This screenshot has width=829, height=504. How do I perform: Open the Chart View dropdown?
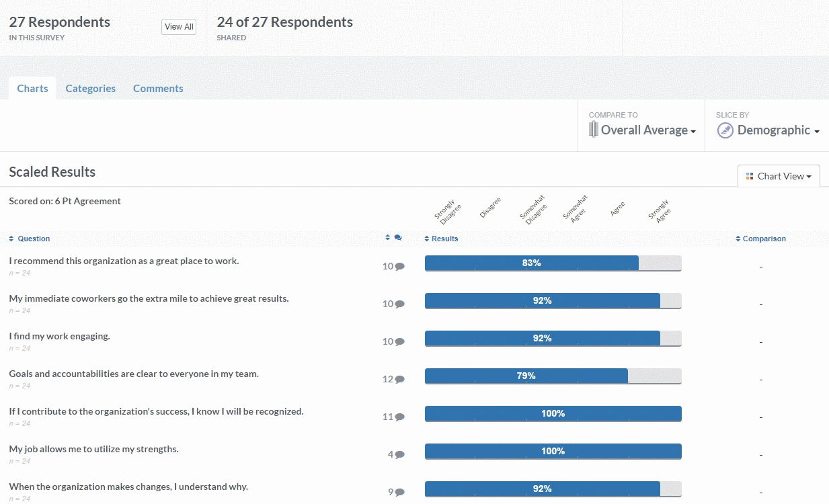click(x=779, y=176)
